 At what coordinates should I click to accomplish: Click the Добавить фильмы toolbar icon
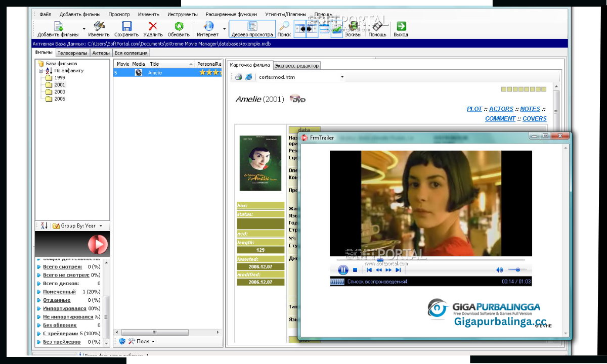click(x=58, y=26)
